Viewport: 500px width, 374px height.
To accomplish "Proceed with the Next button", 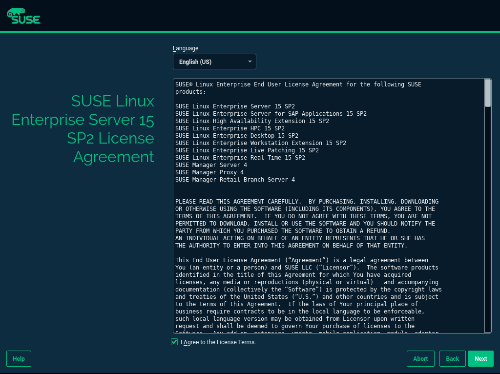I will click(x=481, y=359).
